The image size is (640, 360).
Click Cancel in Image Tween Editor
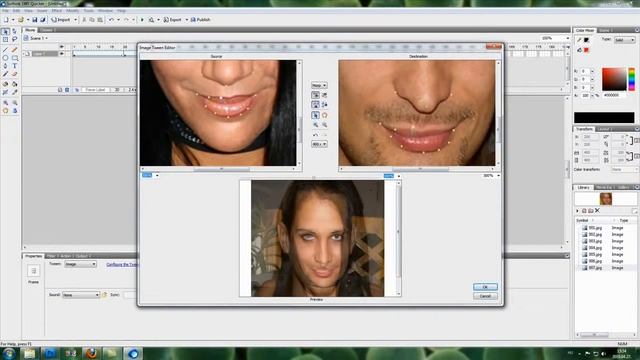(x=485, y=296)
